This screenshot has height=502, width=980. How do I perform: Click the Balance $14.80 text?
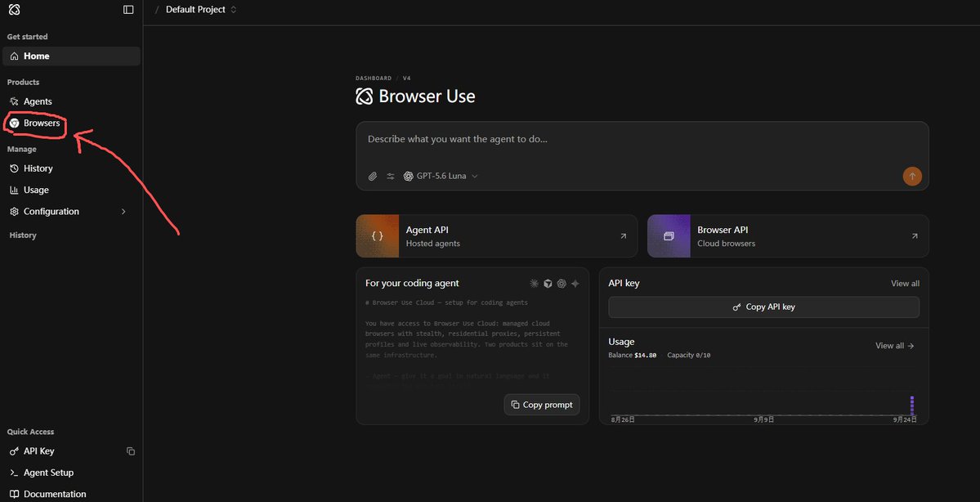(x=633, y=355)
